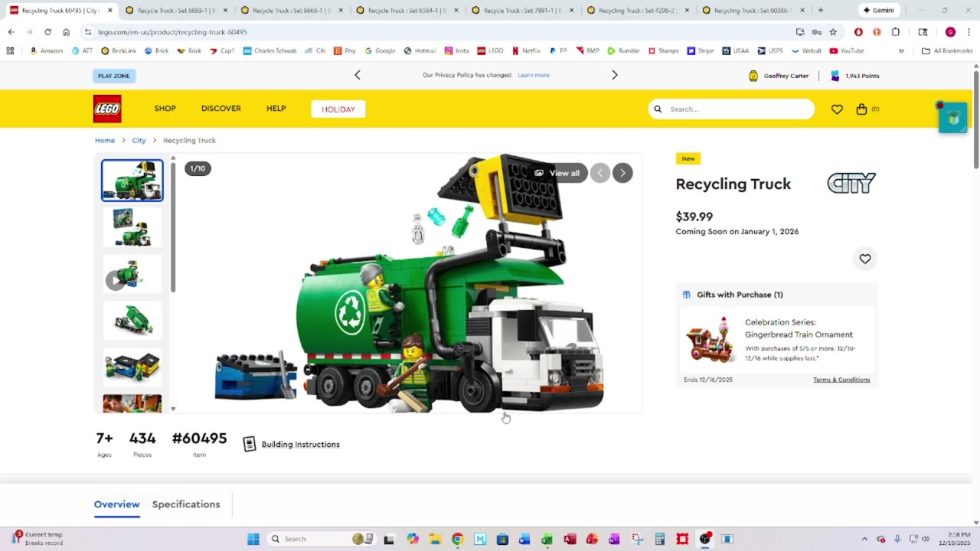The width and height of the screenshot is (980, 551).
Task: Go to Home breadcrumb link
Action: (x=105, y=140)
